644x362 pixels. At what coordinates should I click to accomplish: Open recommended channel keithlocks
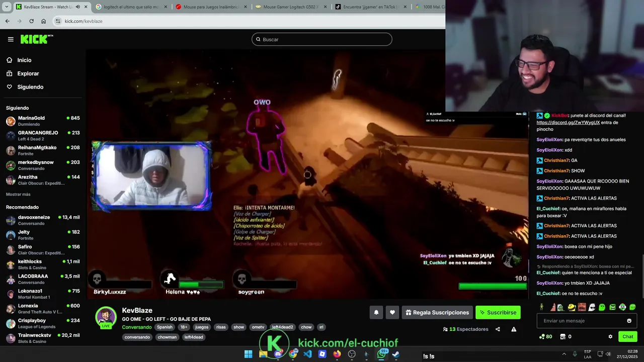click(x=43, y=264)
